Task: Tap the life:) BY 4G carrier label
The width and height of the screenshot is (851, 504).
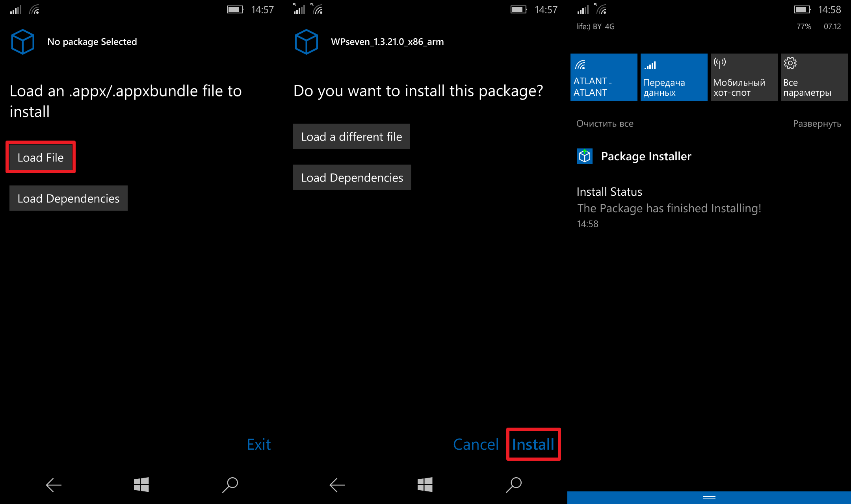Action: click(x=595, y=26)
